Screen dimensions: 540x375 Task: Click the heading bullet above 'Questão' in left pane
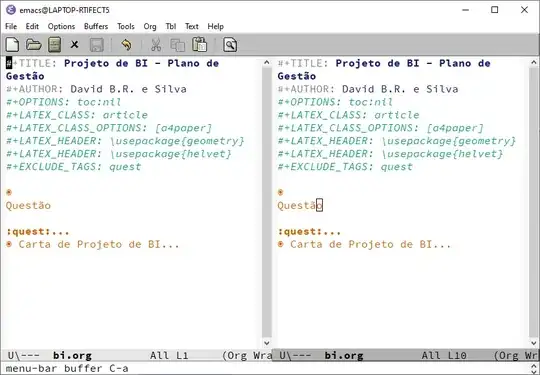click(9, 192)
